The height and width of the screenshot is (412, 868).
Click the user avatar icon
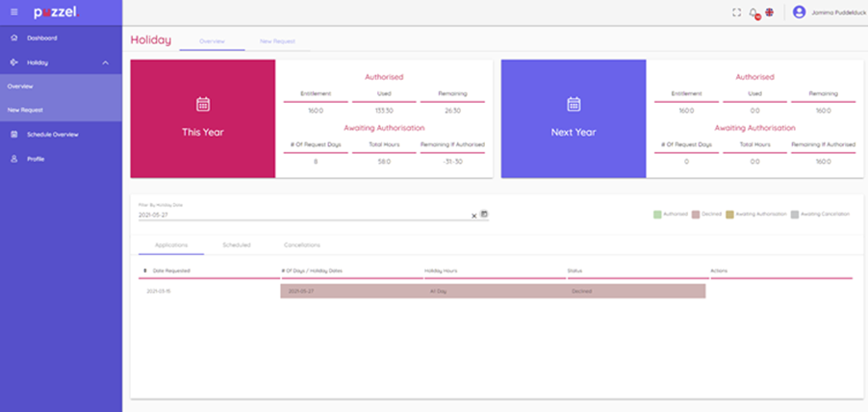(x=799, y=13)
